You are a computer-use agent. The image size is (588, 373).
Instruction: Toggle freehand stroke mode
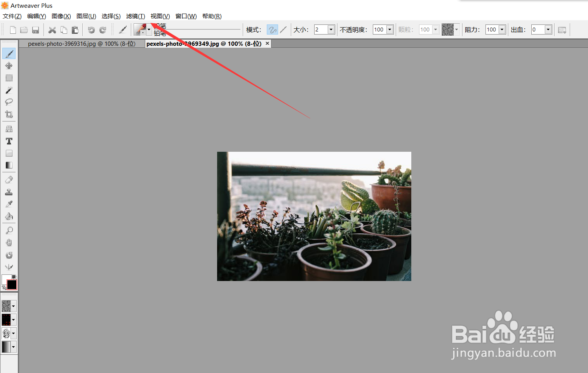point(272,29)
